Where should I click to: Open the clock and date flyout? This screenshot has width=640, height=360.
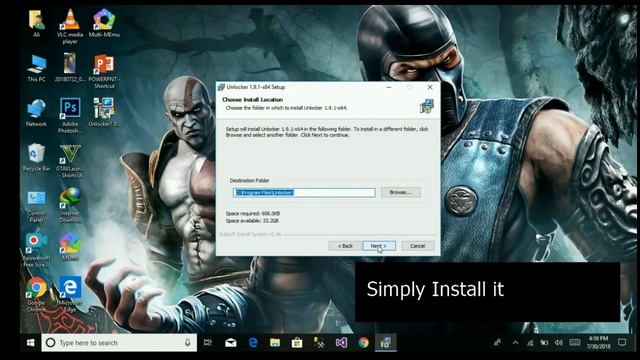[x=598, y=342]
